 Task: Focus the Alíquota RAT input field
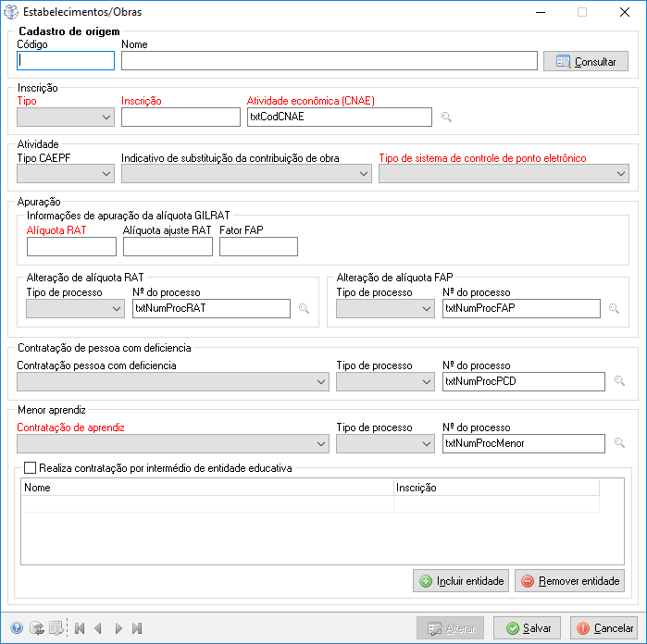tap(72, 247)
